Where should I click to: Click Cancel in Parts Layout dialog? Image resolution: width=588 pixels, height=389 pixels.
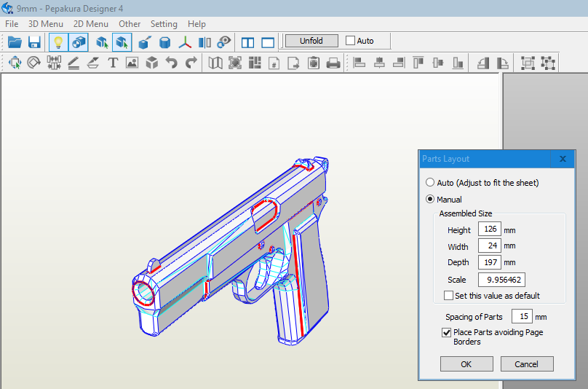tap(527, 364)
